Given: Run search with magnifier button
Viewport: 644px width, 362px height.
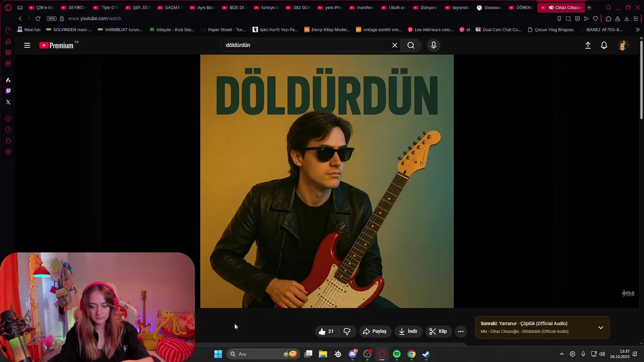Looking at the screenshot, I should point(411,45).
